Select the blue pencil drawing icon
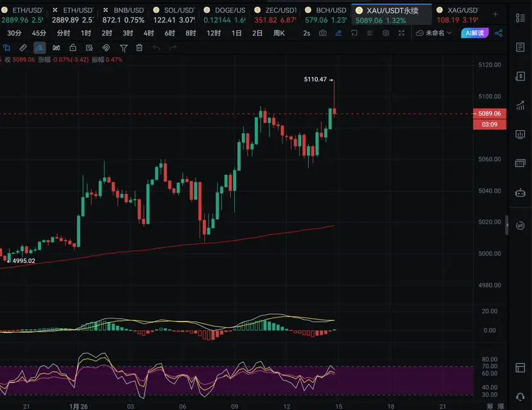Screen dimensions: 532x410 [338, 33]
